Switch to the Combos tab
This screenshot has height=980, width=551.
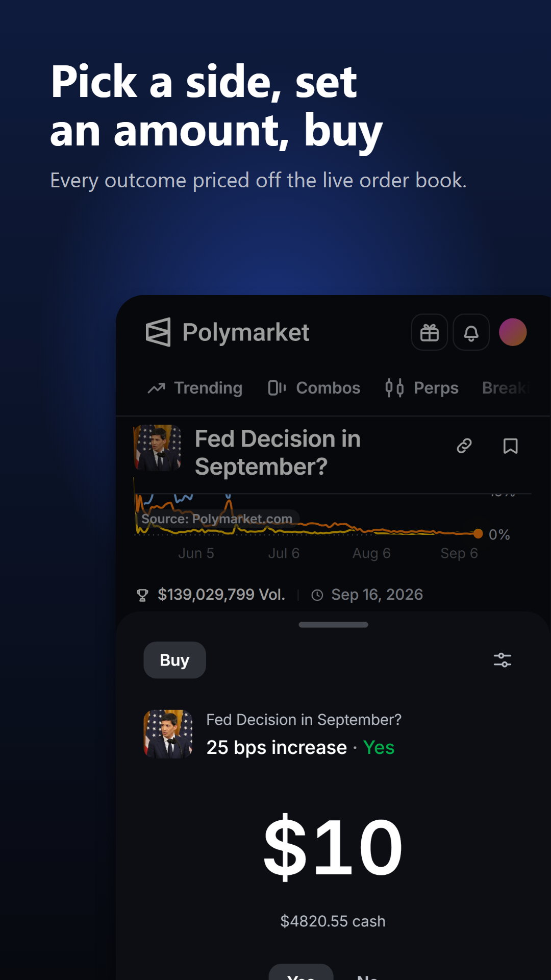tap(314, 388)
